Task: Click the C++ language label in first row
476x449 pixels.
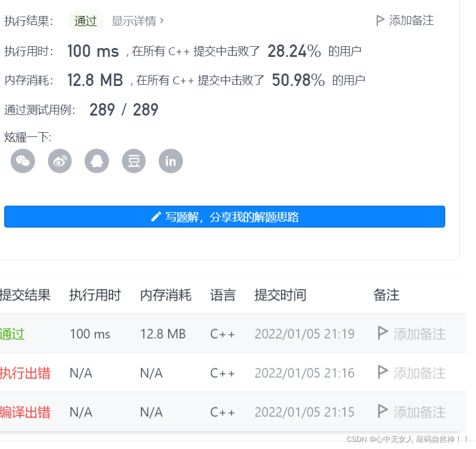Action: (x=223, y=333)
